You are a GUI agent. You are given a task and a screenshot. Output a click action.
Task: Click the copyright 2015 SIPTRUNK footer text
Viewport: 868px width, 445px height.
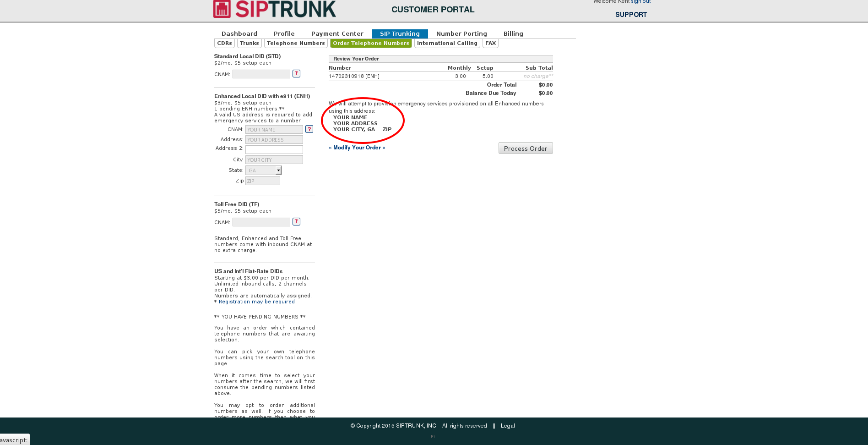coord(418,426)
